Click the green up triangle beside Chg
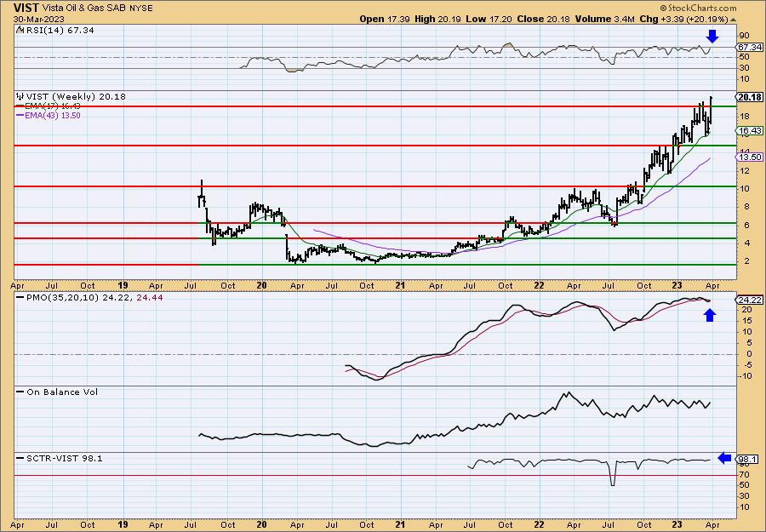766x532 pixels. pyautogui.click(x=733, y=20)
